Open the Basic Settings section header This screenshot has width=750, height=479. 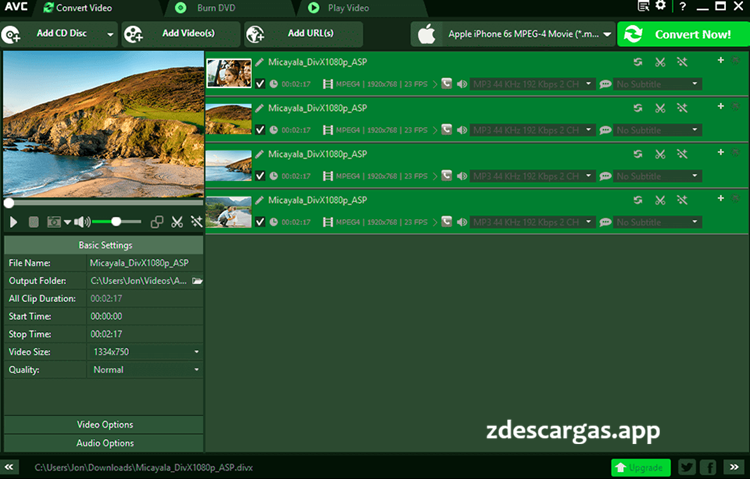click(x=104, y=245)
